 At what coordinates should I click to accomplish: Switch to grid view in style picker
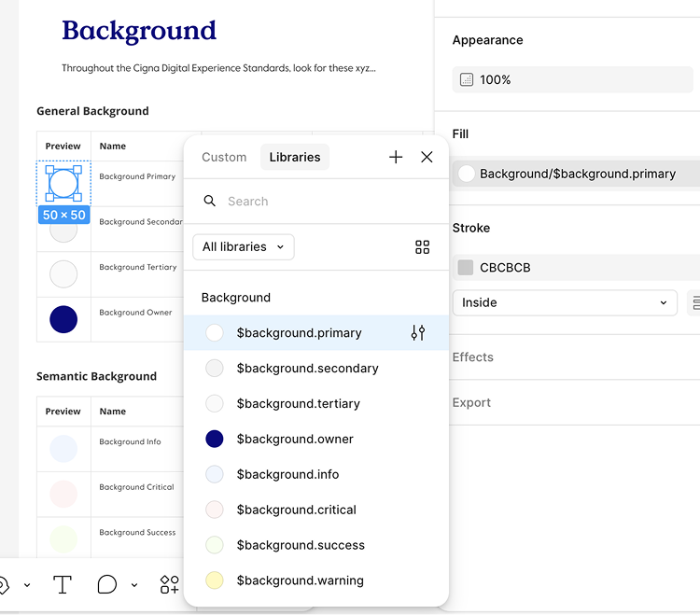422,247
